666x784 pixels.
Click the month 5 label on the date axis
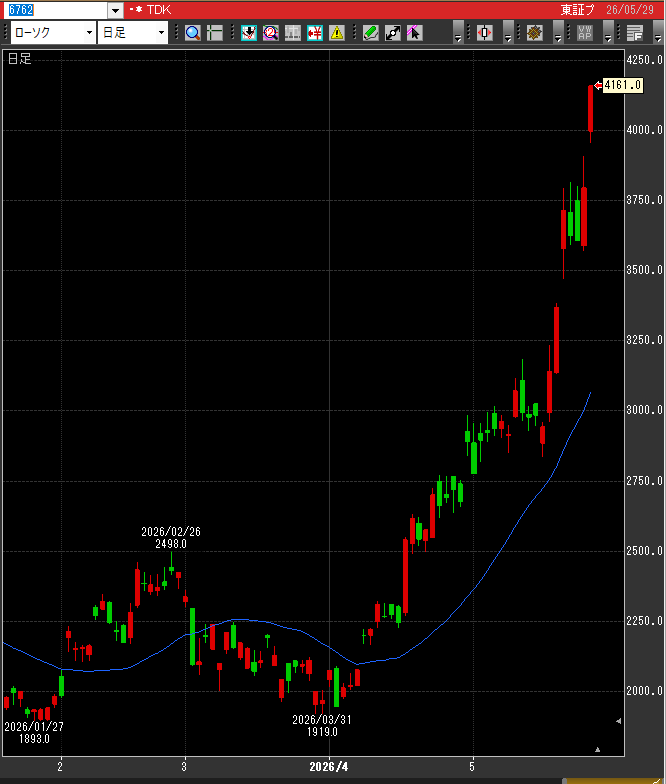(472, 766)
